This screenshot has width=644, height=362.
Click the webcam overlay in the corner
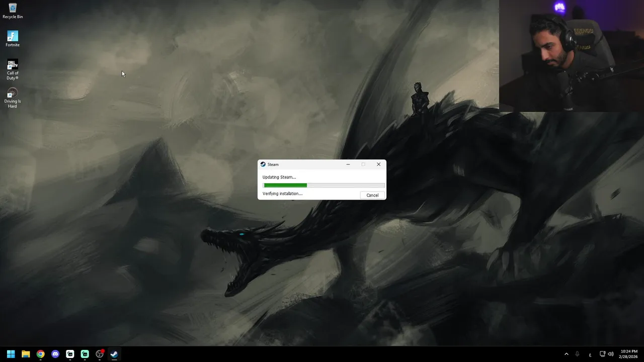(572, 55)
